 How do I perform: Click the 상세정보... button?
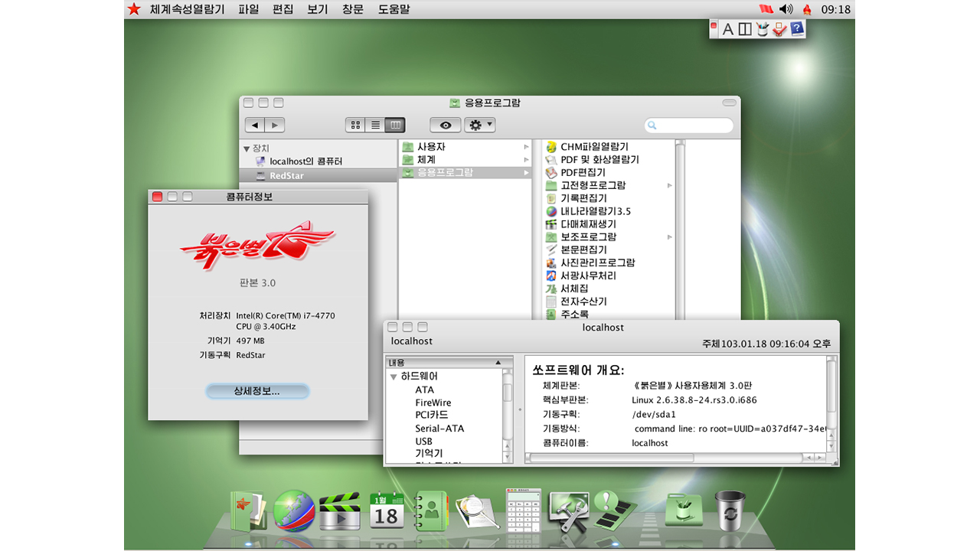pos(257,391)
